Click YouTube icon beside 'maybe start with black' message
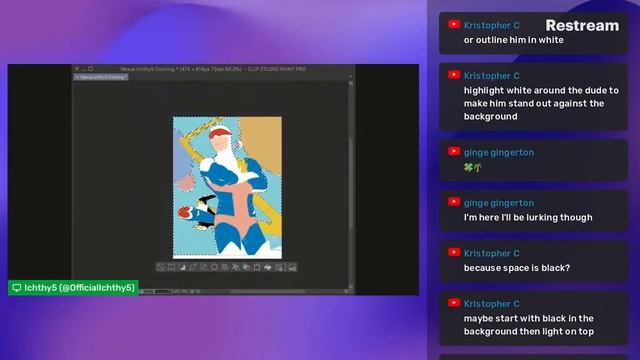 454,303
